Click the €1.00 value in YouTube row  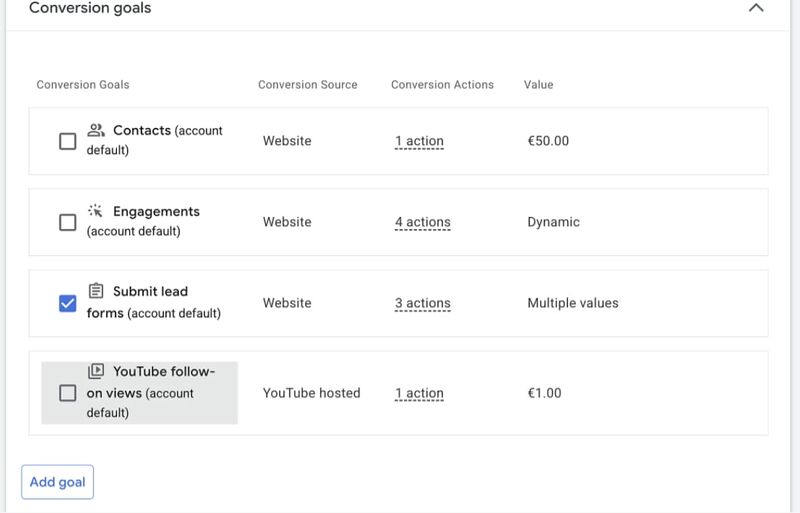544,393
